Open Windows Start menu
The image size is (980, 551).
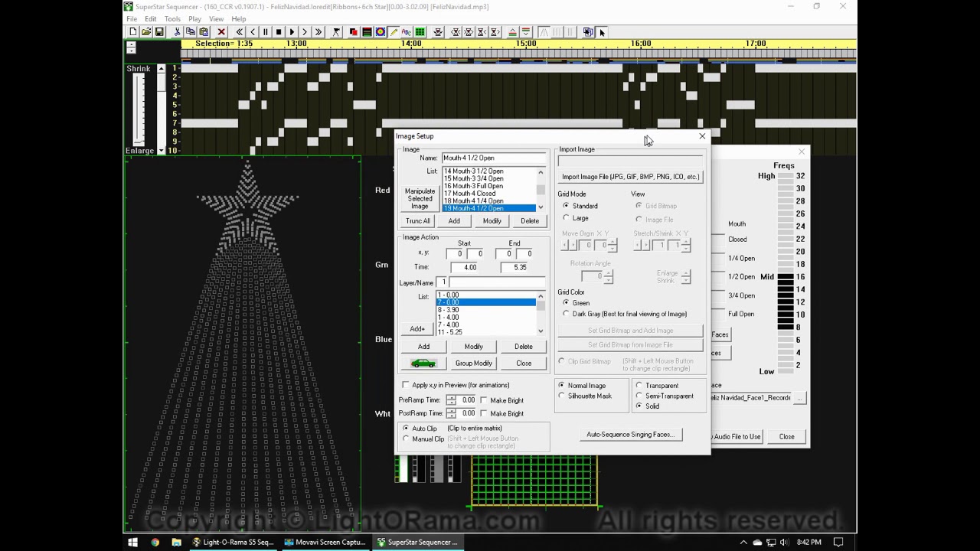pos(132,543)
